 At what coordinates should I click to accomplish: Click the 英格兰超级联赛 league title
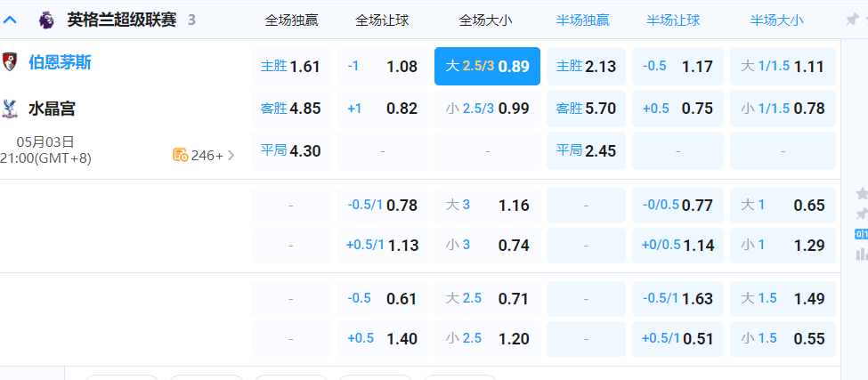point(122,20)
